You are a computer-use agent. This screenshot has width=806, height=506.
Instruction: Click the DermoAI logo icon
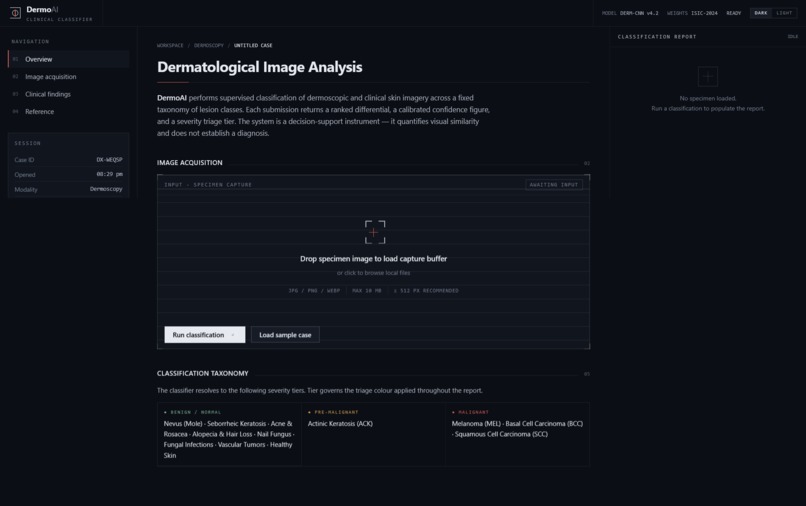click(x=15, y=13)
